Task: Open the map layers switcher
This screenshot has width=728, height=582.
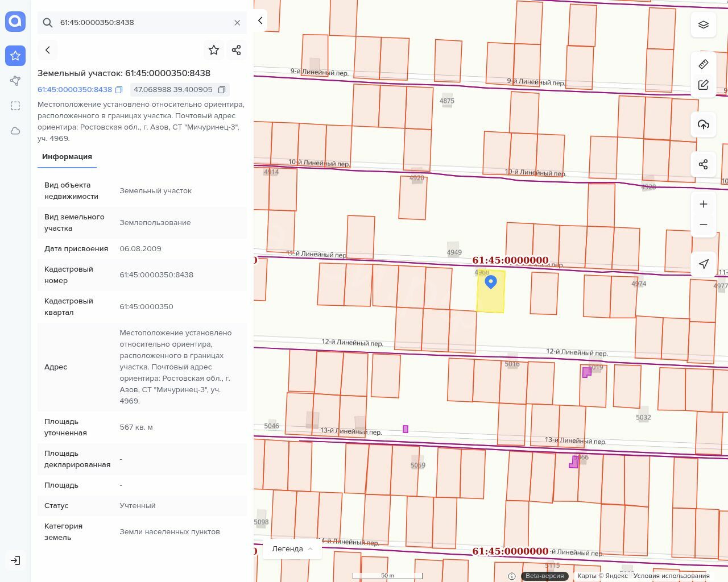Action: (x=704, y=24)
